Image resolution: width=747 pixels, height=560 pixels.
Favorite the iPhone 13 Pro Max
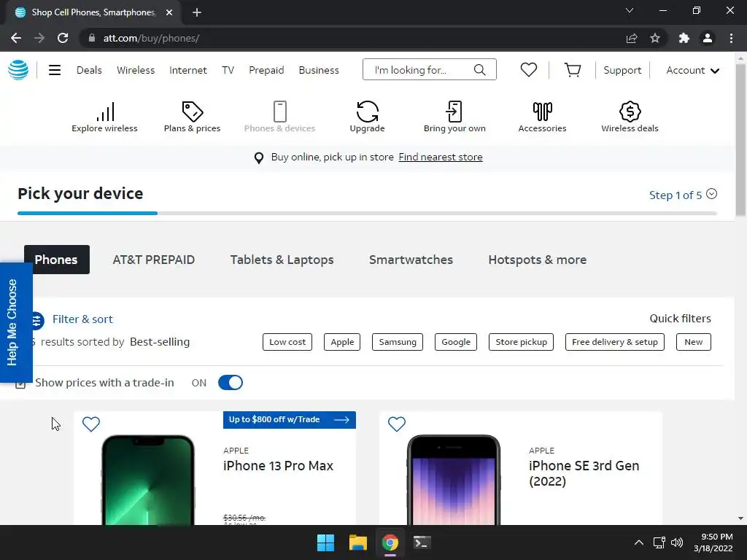click(91, 424)
